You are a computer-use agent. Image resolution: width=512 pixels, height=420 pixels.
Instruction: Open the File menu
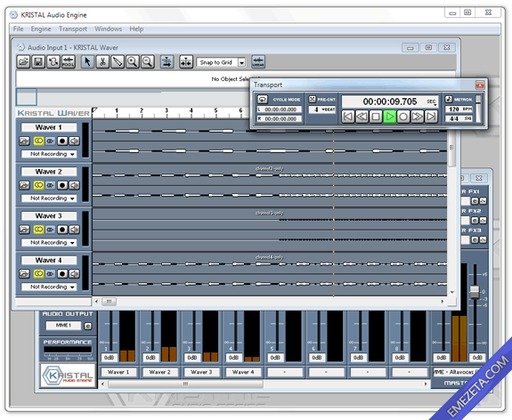click(19, 28)
